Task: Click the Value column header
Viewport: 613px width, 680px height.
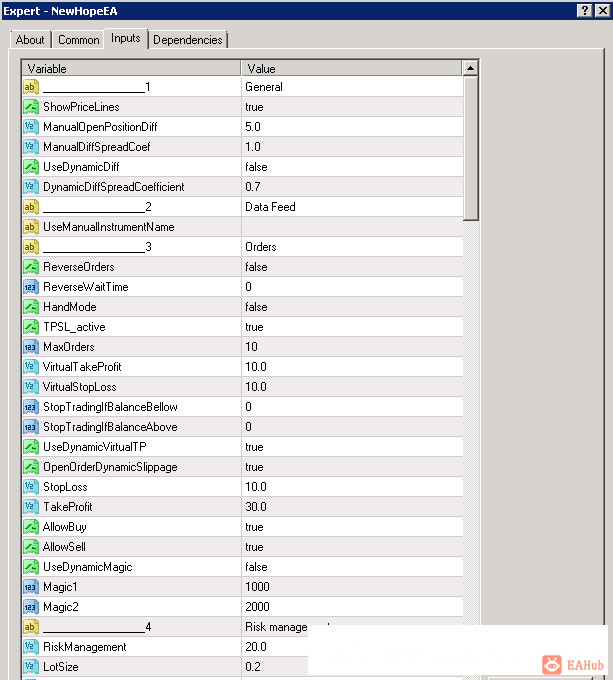Action: (352, 69)
